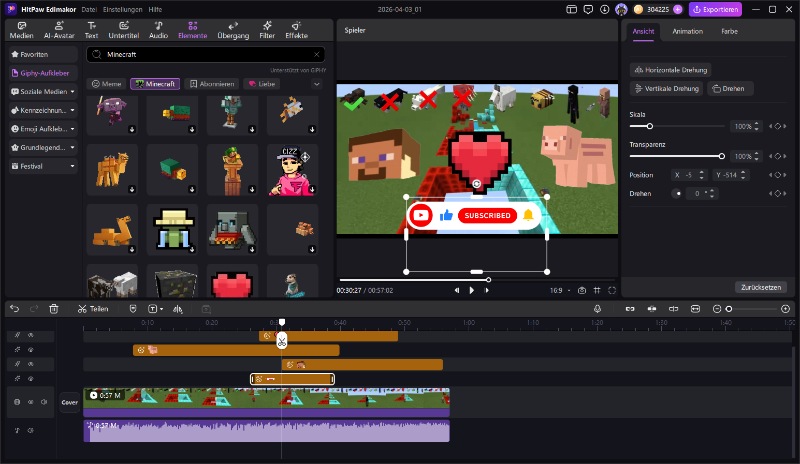The image size is (800, 464).
Task: Open the Audio panel
Action: click(158, 30)
